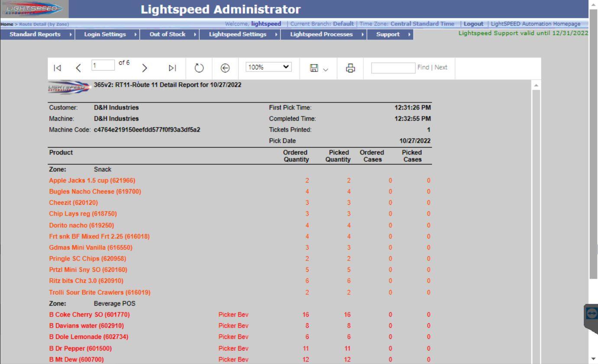The height and width of the screenshot is (364, 598).
Task: Jump to last report page
Action: (x=172, y=68)
